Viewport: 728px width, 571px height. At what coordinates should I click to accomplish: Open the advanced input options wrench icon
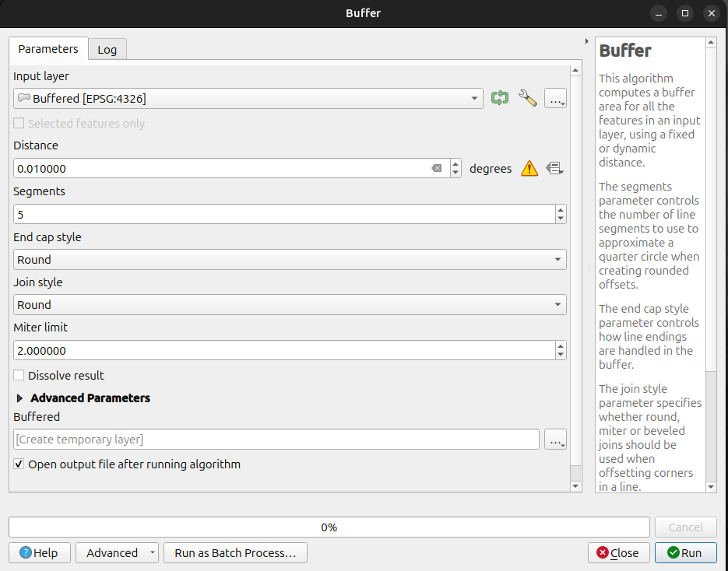tap(528, 98)
